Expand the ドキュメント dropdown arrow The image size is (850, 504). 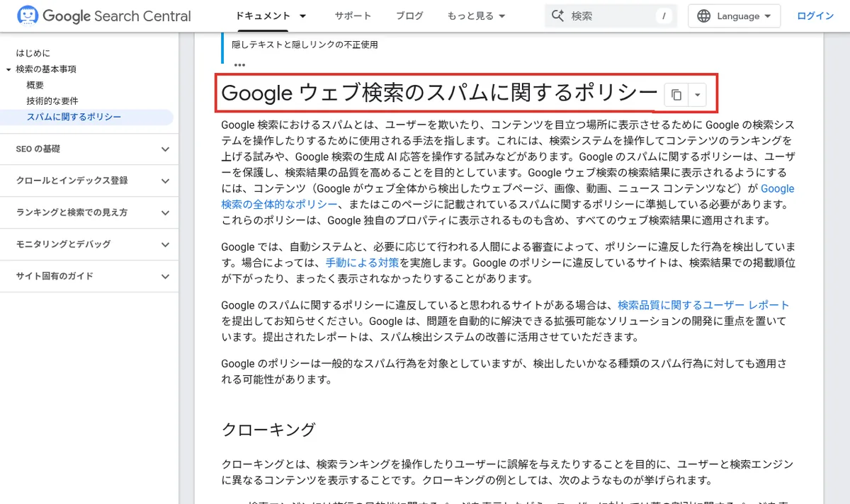coord(303,16)
